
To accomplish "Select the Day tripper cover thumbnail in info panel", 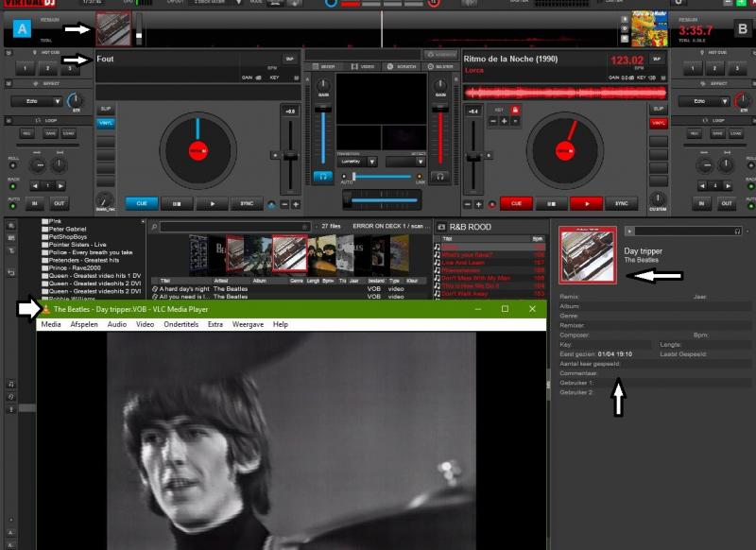I will [x=587, y=255].
